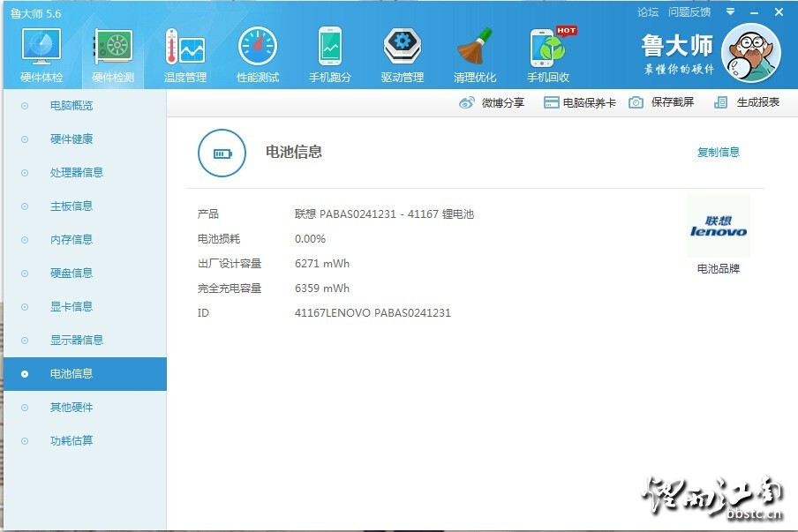Open the 硬件体检 hardware checkup icon
The height and width of the screenshot is (532, 798).
[41, 47]
